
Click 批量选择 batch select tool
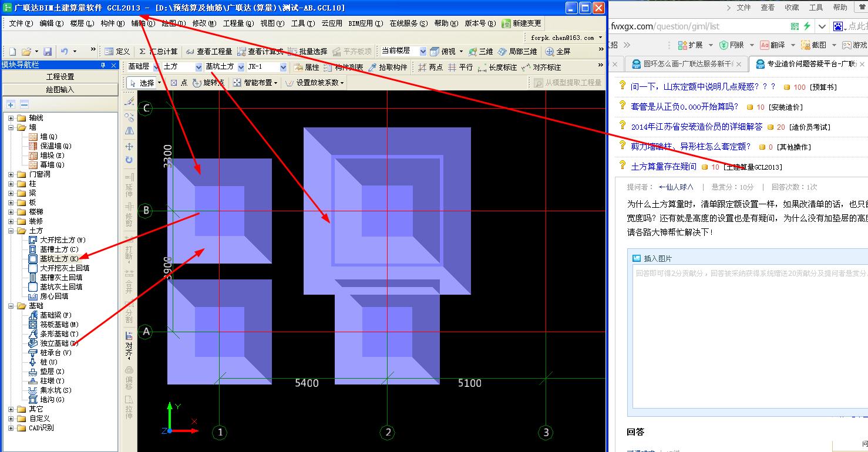308,52
